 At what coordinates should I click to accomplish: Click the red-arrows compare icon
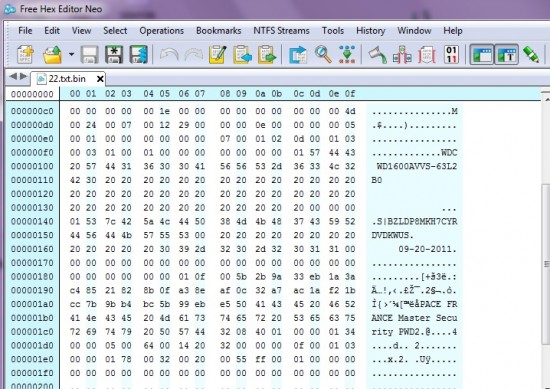pos(402,55)
